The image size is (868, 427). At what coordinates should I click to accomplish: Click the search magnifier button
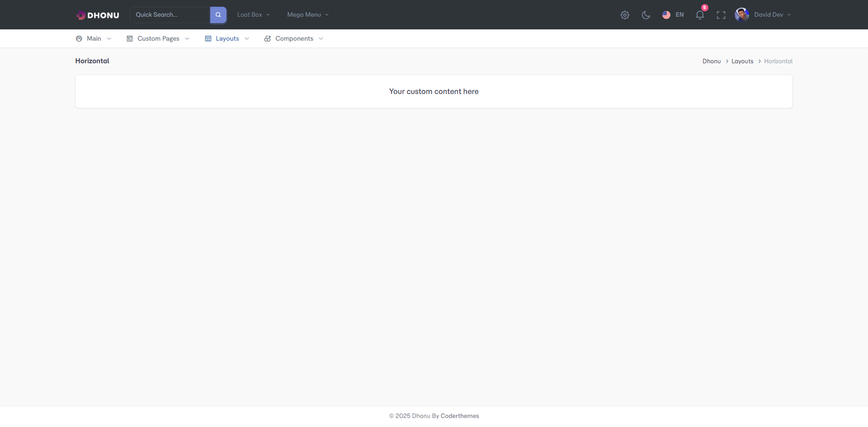tap(218, 15)
